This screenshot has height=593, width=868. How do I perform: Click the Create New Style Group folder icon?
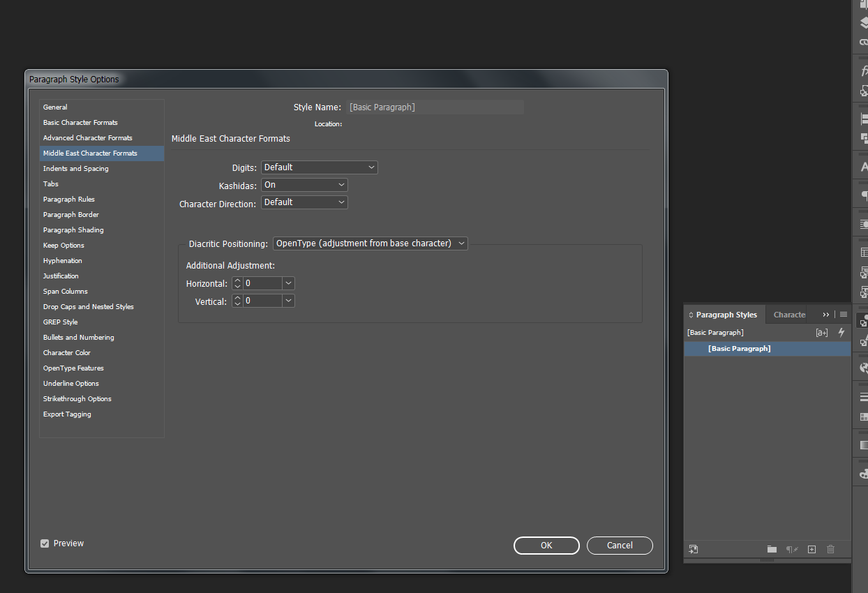tap(772, 549)
